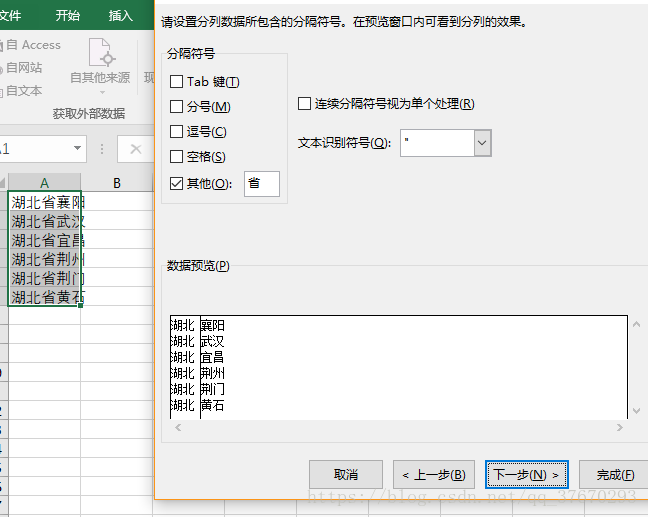Click the 自网站 import option
Screen dimensions: 648x517
22,67
